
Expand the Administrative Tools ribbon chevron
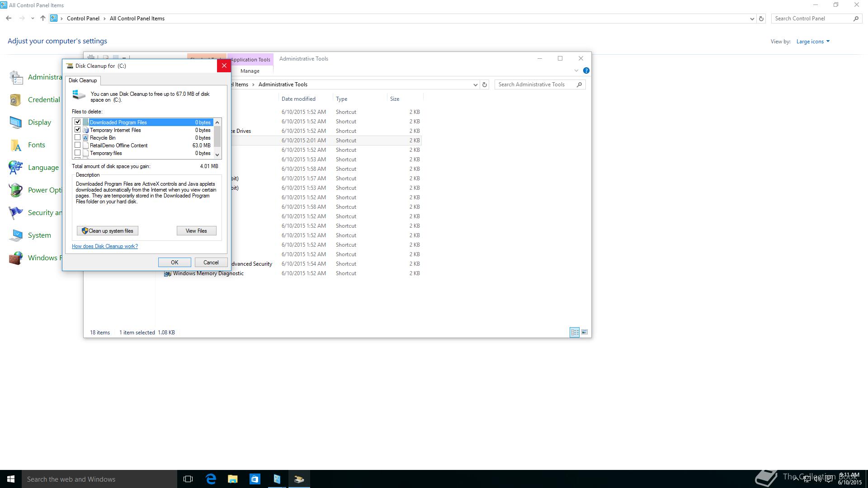[x=576, y=70]
